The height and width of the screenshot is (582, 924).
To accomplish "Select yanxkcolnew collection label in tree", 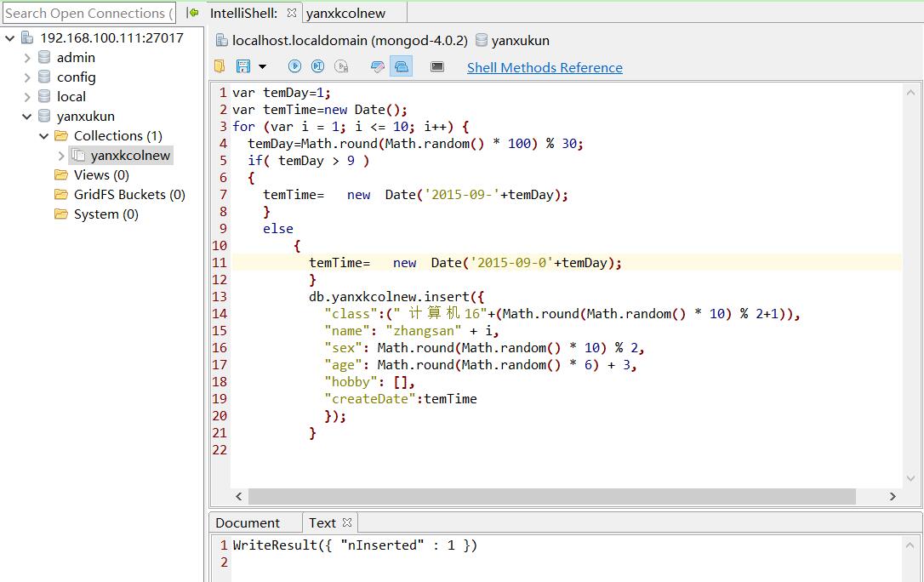I will click(x=130, y=156).
